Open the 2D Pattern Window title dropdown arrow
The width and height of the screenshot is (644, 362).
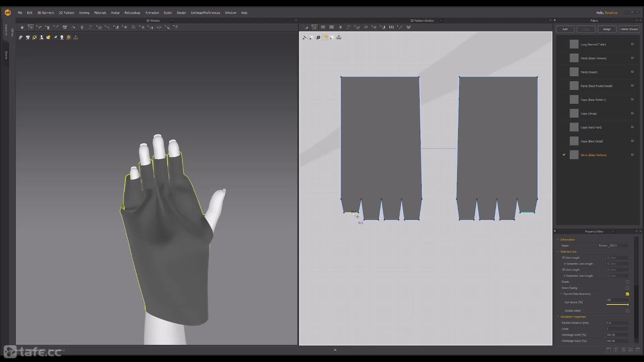[x=441, y=20]
